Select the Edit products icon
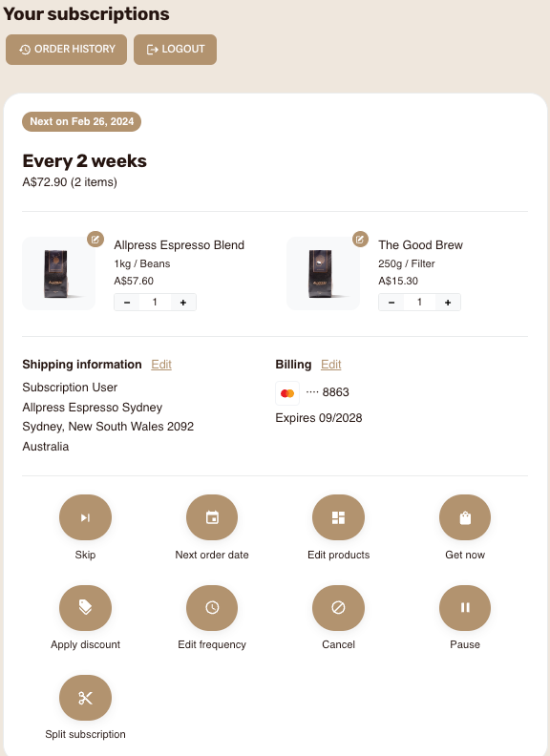The height and width of the screenshot is (756, 550). pyautogui.click(x=338, y=517)
